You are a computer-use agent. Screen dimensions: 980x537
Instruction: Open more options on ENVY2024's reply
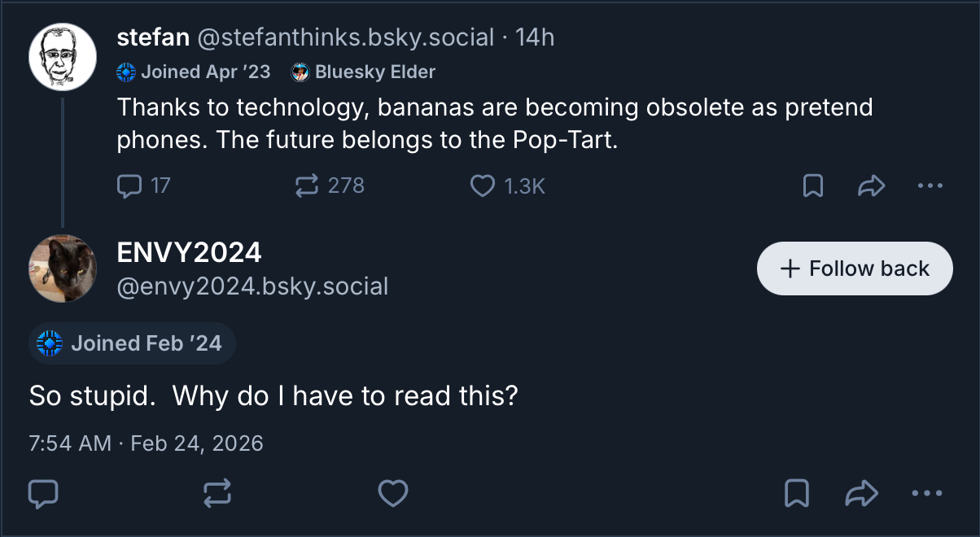tap(926, 493)
